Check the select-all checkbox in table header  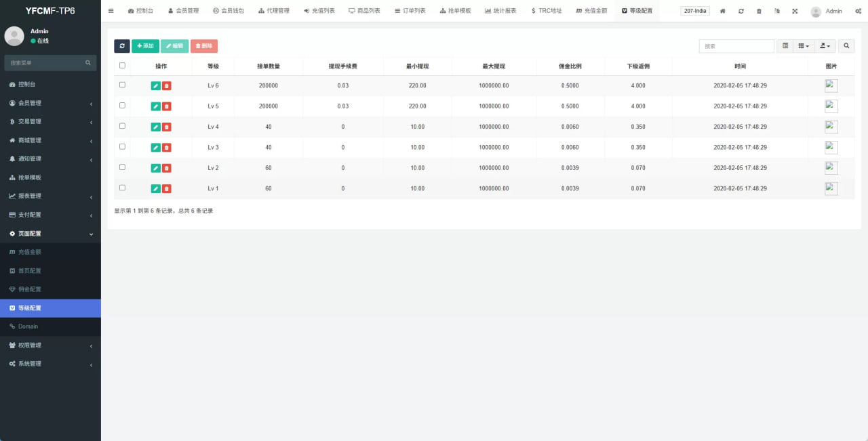point(122,66)
